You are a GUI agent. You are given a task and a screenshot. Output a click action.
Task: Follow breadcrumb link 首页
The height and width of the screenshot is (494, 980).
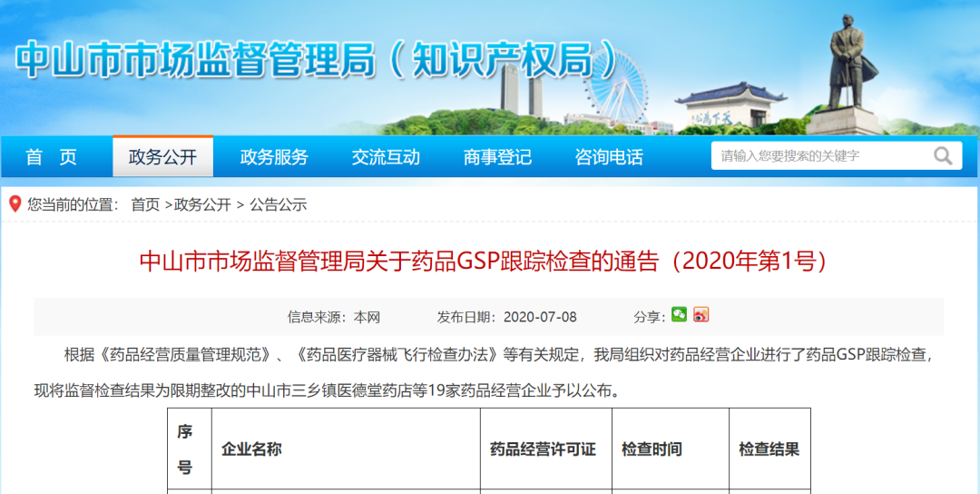coord(145,204)
